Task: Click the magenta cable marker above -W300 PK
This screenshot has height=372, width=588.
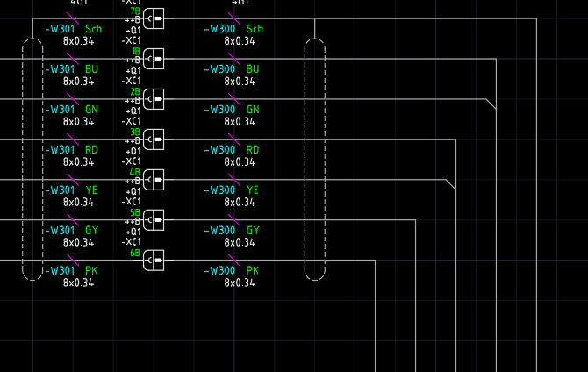Action: click(x=234, y=261)
